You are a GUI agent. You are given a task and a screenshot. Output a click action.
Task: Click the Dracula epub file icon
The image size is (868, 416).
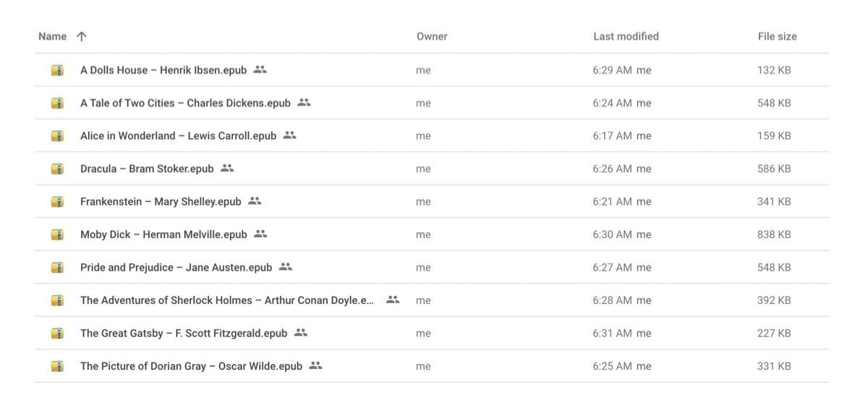pyautogui.click(x=57, y=169)
